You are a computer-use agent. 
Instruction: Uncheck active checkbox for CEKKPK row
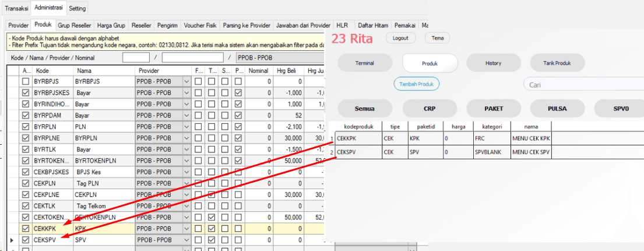(x=26, y=228)
